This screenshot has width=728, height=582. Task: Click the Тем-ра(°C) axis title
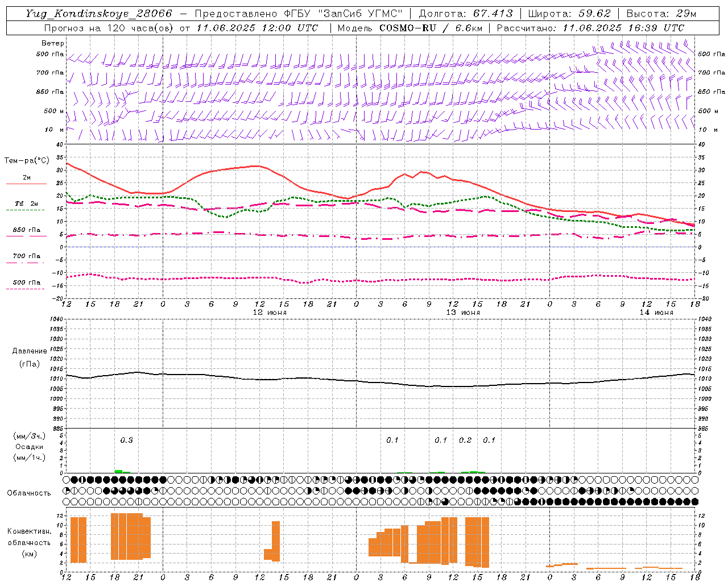pyautogui.click(x=27, y=161)
